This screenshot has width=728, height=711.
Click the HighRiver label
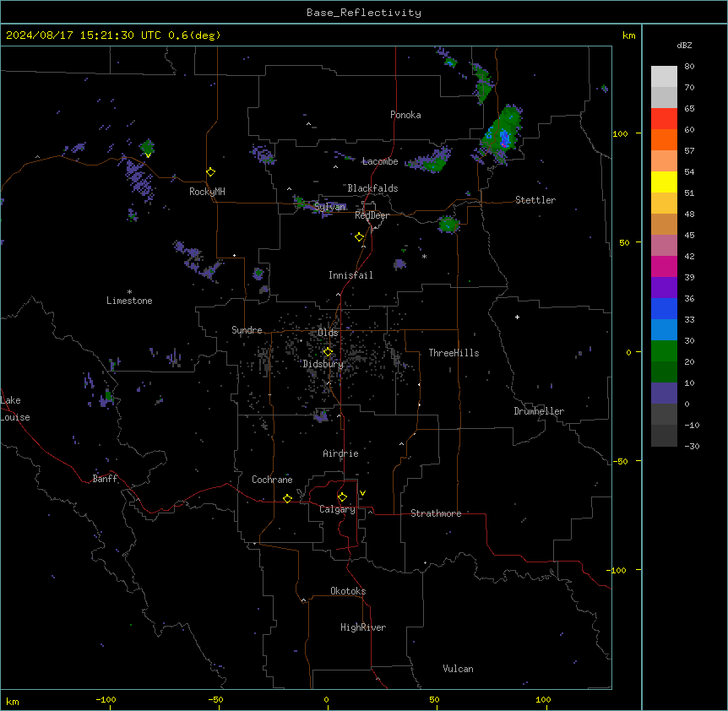pos(363,627)
